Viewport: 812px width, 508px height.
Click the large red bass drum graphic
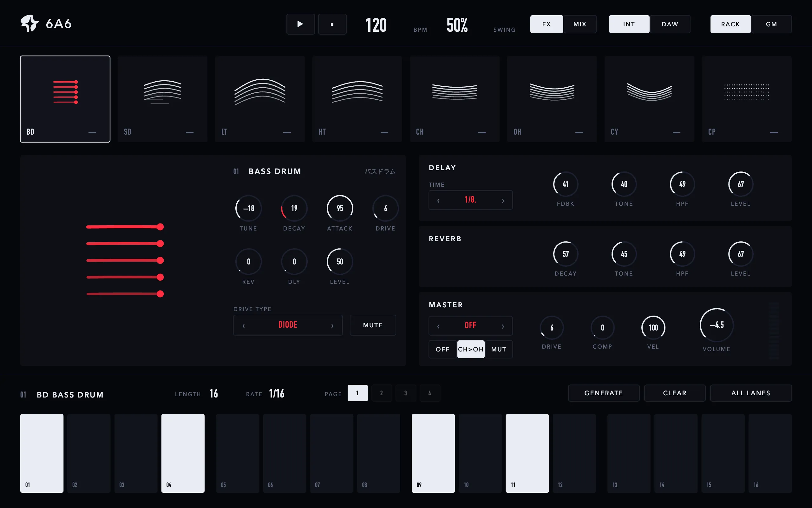point(125,260)
